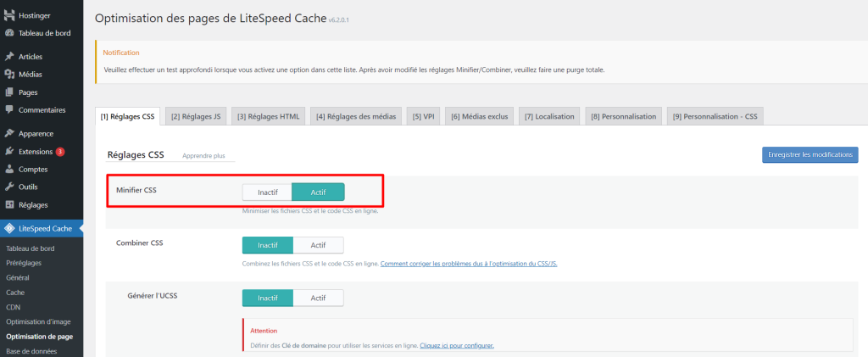
Task: Click the Réglages sliders icon
Action: 8,205
